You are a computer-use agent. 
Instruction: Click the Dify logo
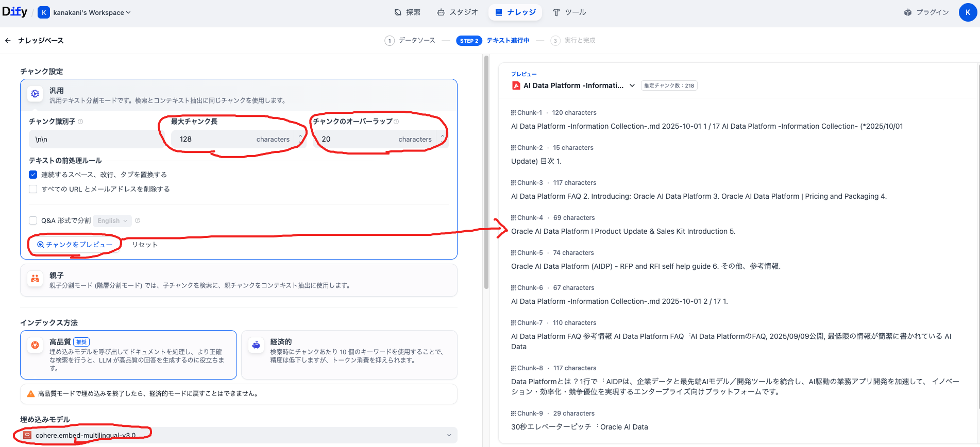14,12
